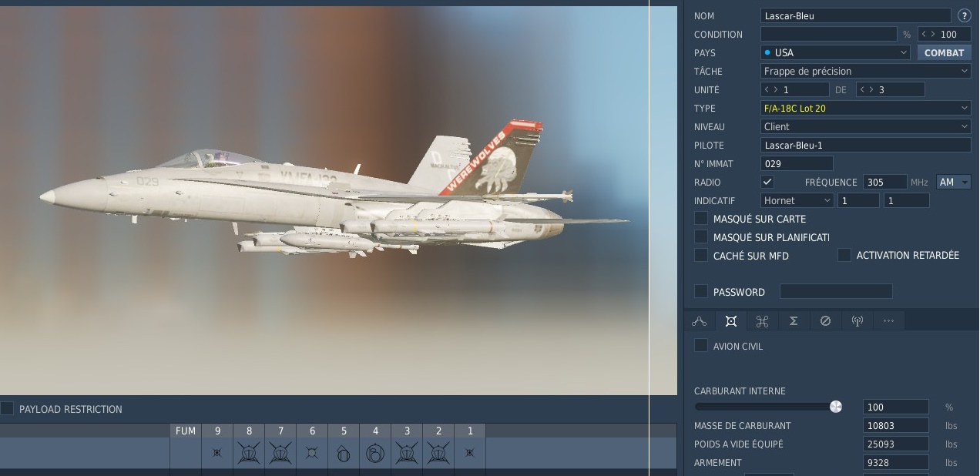The width and height of the screenshot is (980, 476).
Task: Open the AM modulation dropdown
Action: 954,183
